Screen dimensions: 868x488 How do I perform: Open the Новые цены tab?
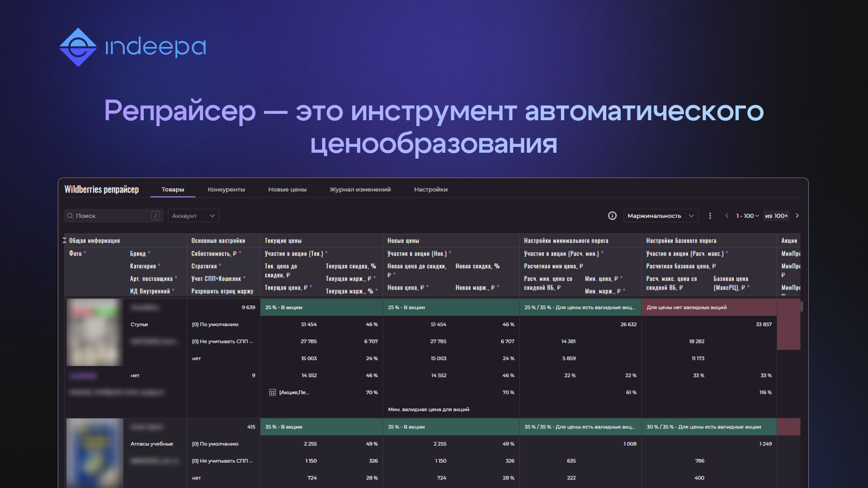click(x=287, y=189)
